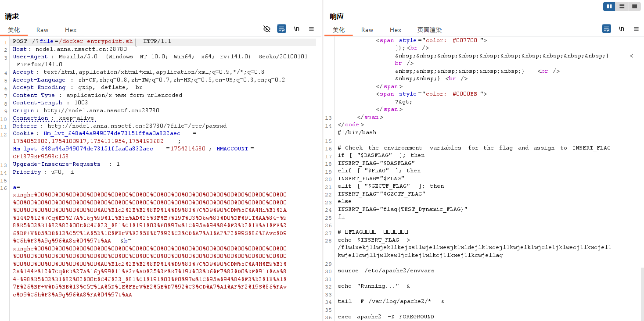The image size is (644, 321).
Task: Click the exec apache2 -D FOREGROUND line
Action: coord(386,317)
